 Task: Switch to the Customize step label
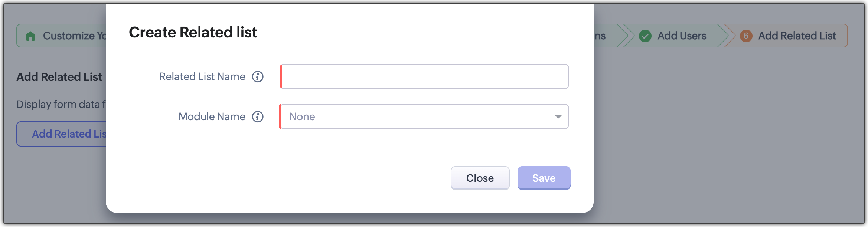click(x=74, y=36)
